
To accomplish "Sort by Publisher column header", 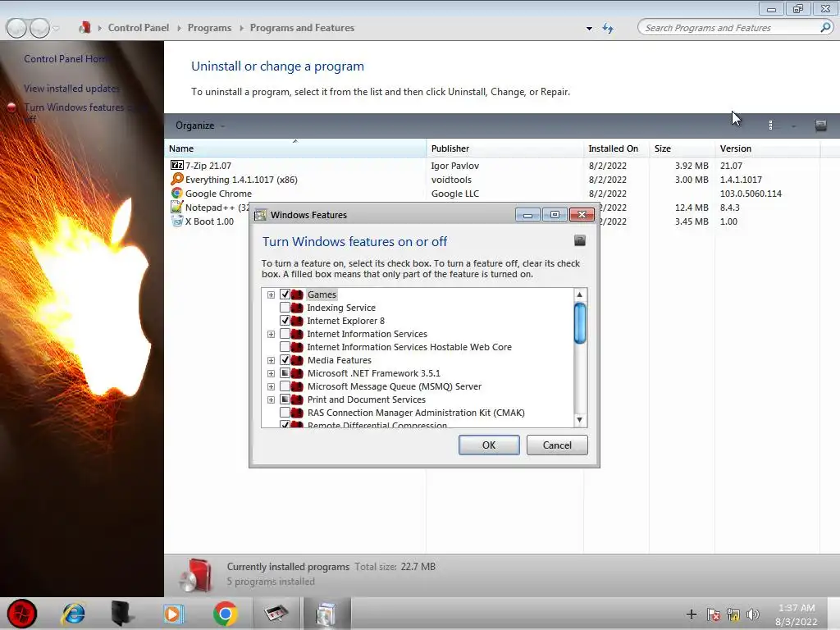I will [505, 148].
